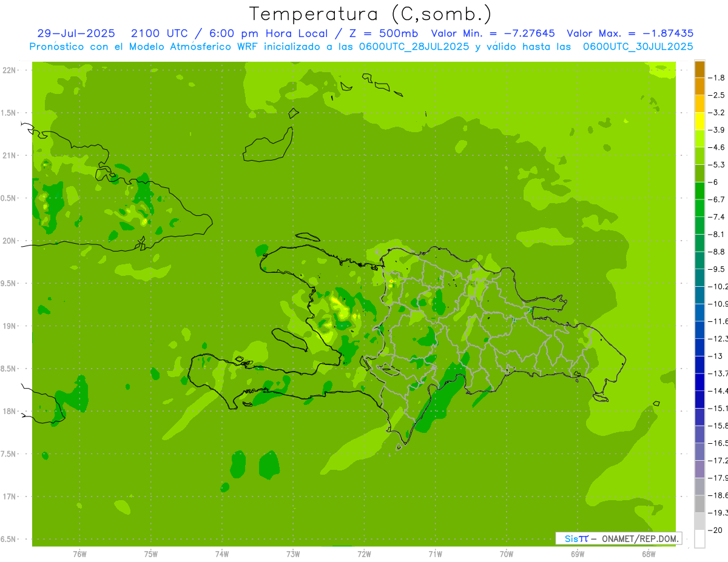This screenshot has height=562, width=728.
Task: Click the '73W' longitude label
Action: pyautogui.click(x=293, y=554)
